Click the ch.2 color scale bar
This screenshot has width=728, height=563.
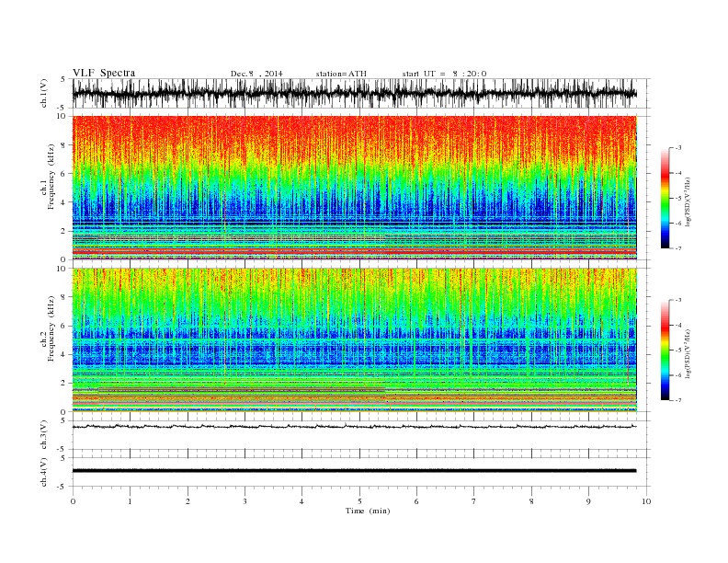tap(665, 350)
